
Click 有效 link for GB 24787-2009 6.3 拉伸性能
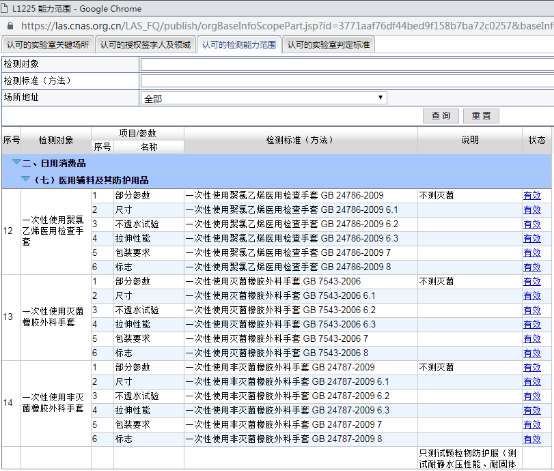pyautogui.click(x=532, y=410)
